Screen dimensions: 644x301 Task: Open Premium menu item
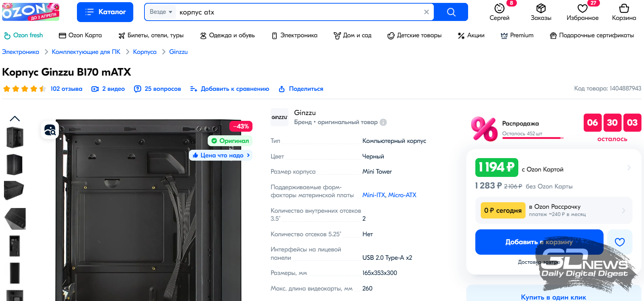[x=517, y=35]
